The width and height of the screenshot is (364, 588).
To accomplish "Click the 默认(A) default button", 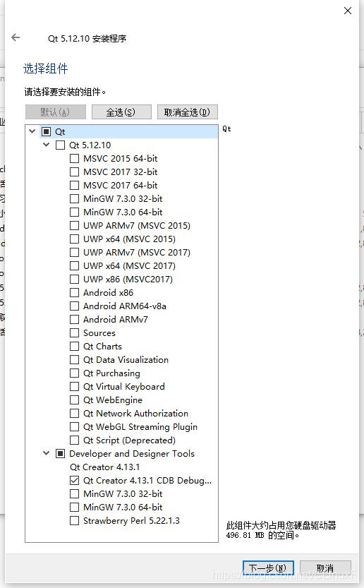I will click(x=56, y=112).
